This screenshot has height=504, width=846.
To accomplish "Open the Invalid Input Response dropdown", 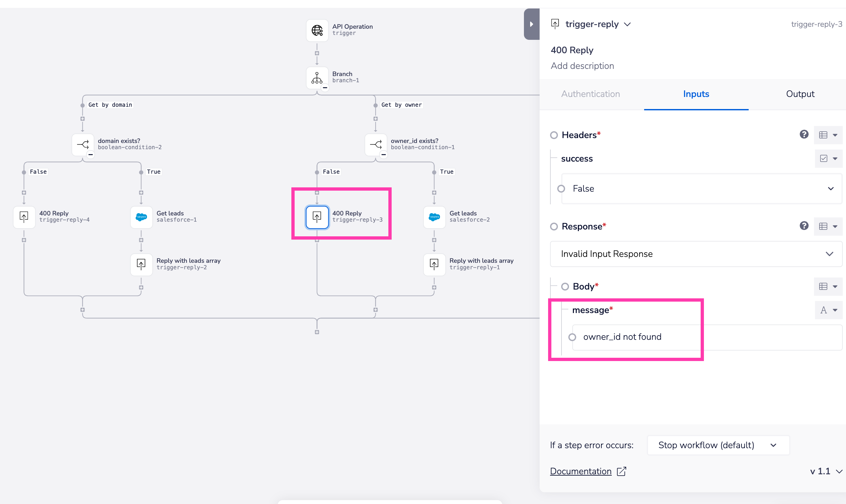I will (x=696, y=254).
